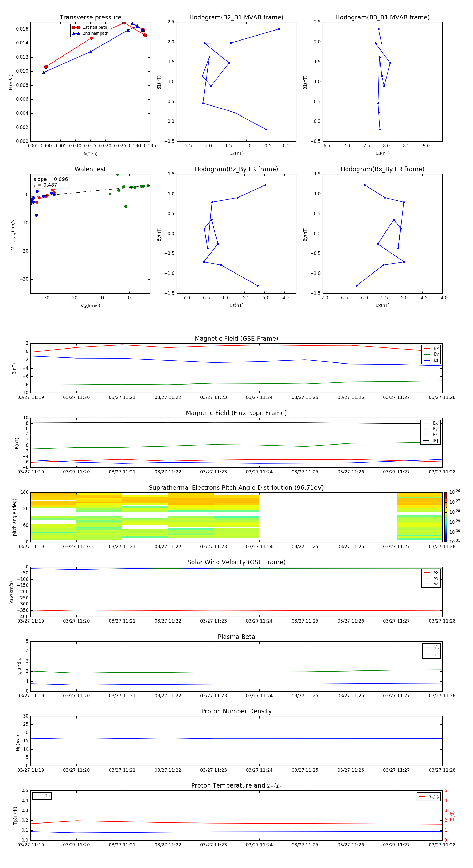Viewport: 473px width, 868px height.
Task: Click the "Vsw(km/s)" y-axis label
Action: coord(11,592)
